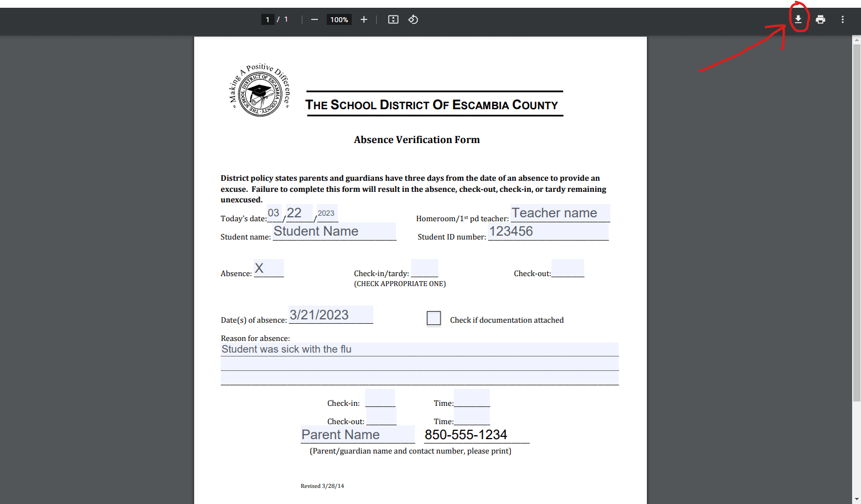Fit the document to page

[x=393, y=19]
